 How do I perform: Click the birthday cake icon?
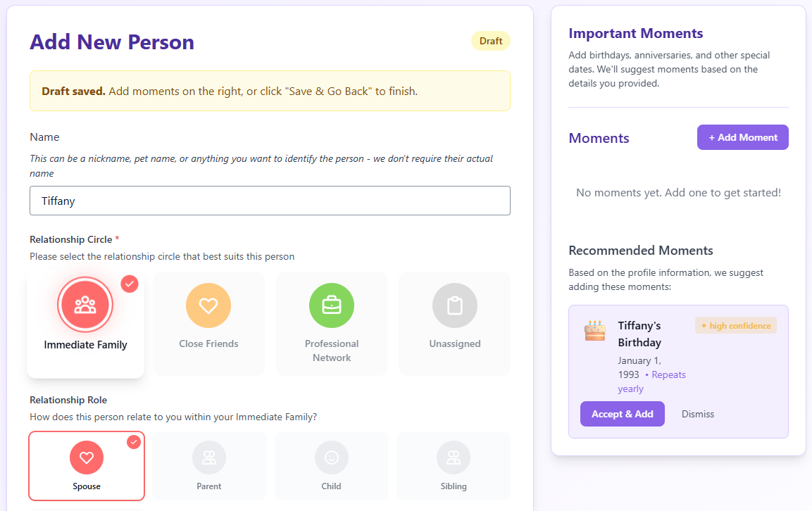coord(595,330)
